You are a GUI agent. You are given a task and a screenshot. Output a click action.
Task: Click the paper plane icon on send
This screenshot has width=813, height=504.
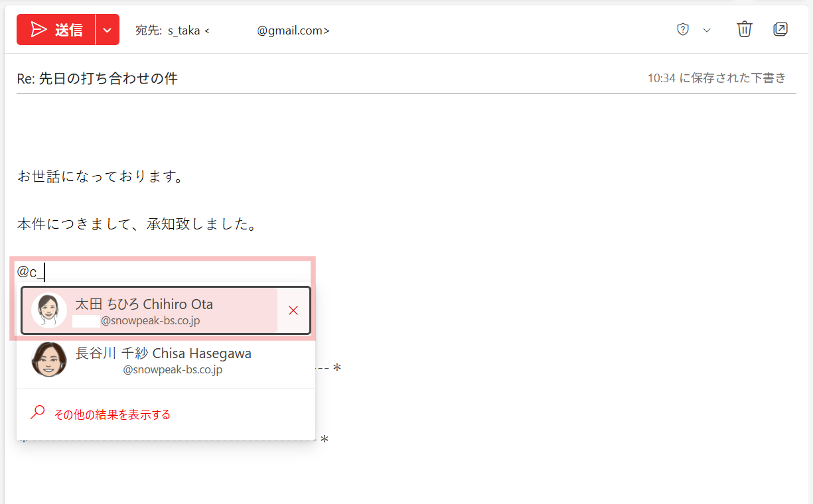(x=40, y=30)
